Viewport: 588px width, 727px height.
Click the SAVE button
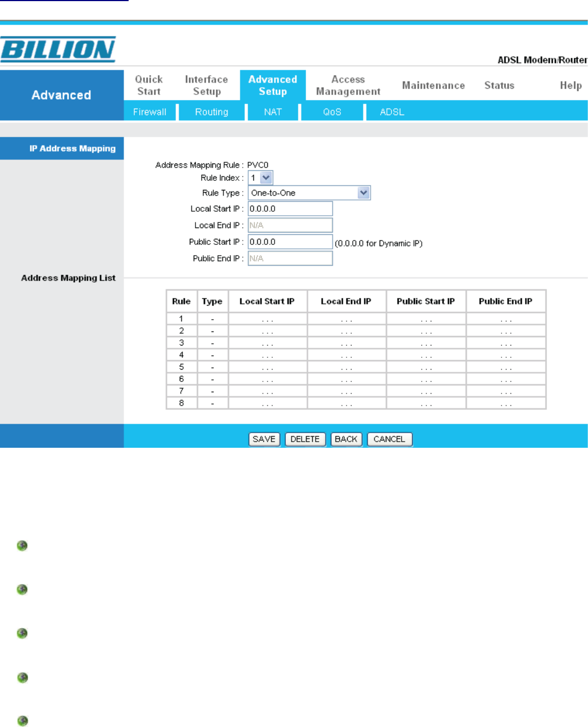(x=264, y=439)
